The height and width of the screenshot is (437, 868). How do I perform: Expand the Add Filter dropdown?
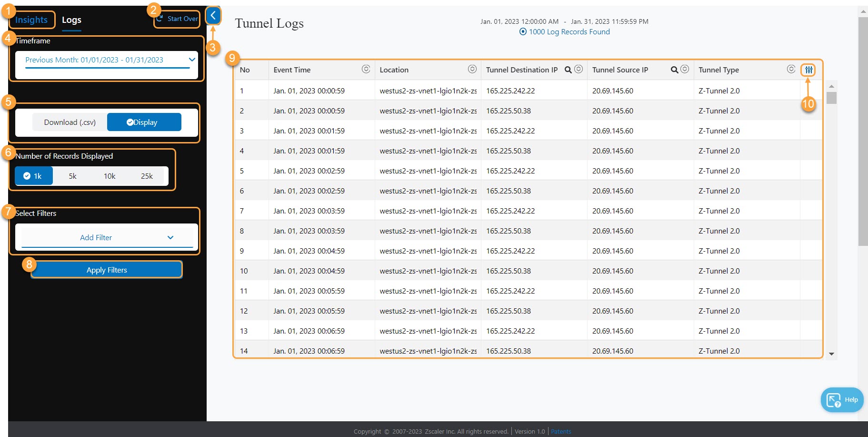[107, 237]
